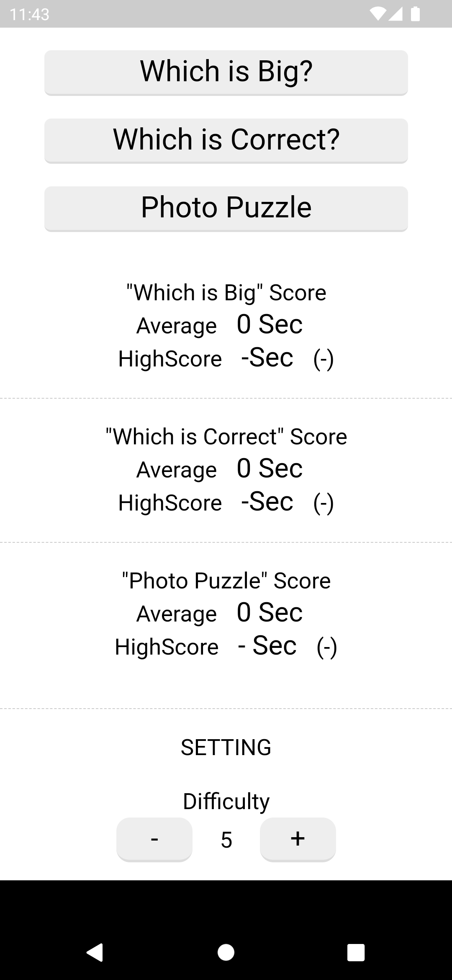Tap the Difficulty label
The image size is (452, 980).
(226, 802)
